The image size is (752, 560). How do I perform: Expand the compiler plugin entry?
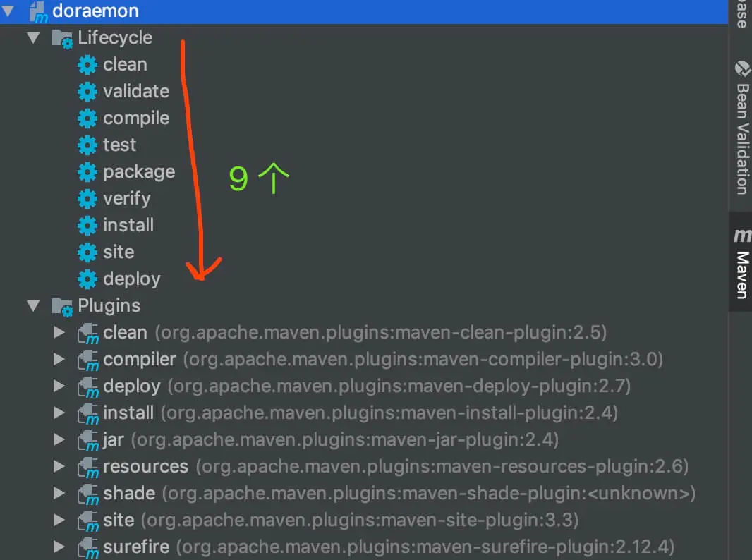pos(59,359)
